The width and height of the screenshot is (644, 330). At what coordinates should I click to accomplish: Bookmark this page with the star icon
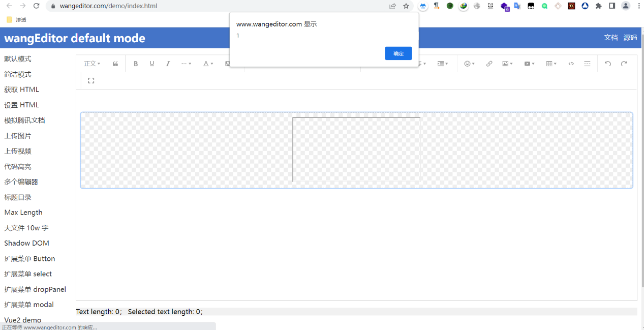click(406, 6)
